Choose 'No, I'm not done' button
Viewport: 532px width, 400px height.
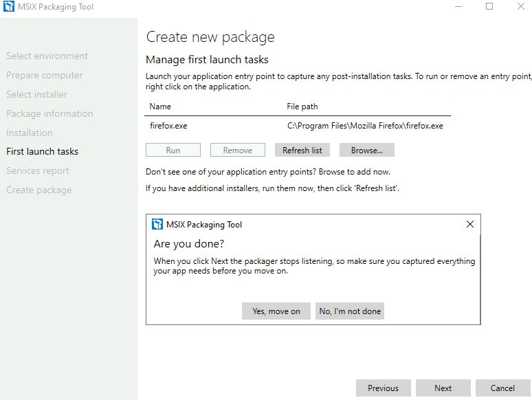pos(350,311)
